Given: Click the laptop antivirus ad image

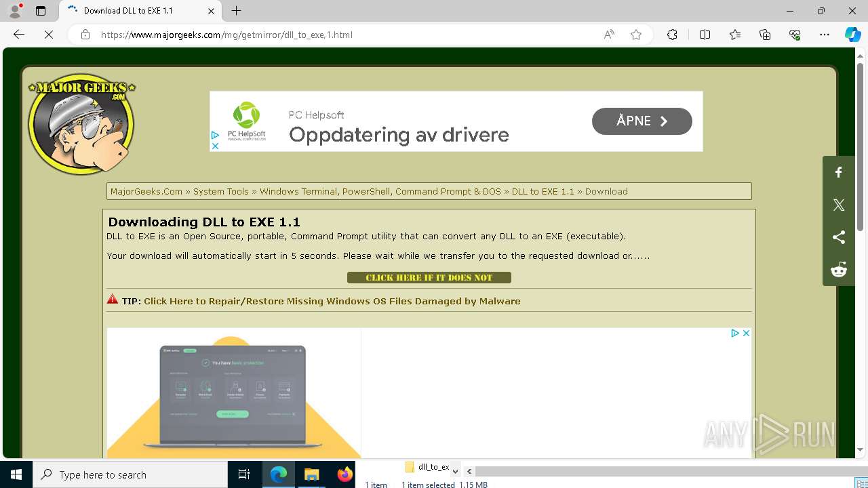Looking at the screenshot, I should click(234, 393).
